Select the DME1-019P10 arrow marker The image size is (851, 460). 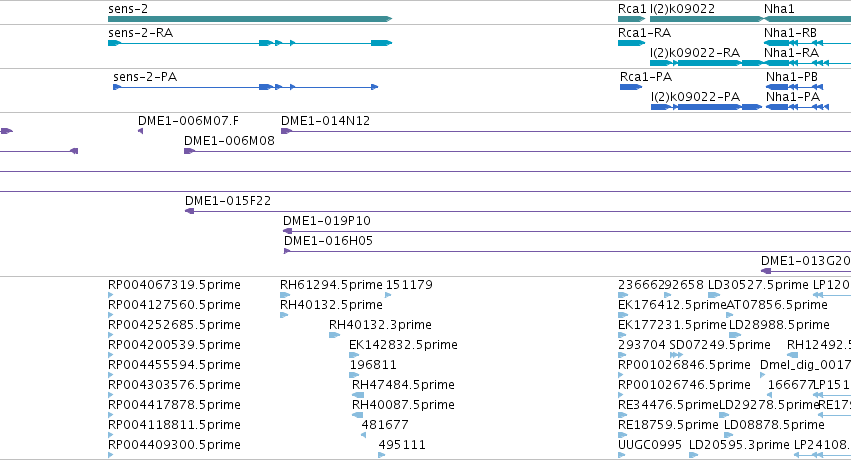pos(288,231)
